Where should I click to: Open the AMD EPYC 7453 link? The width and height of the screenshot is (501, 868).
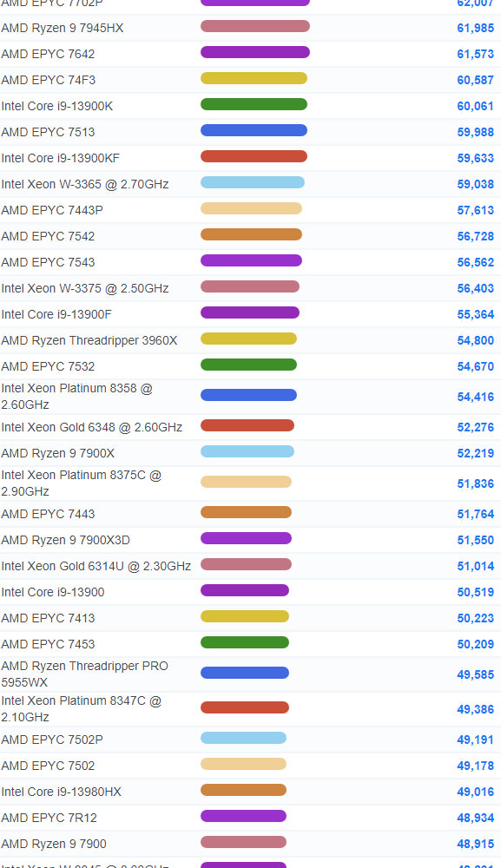[x=48, y=644]
